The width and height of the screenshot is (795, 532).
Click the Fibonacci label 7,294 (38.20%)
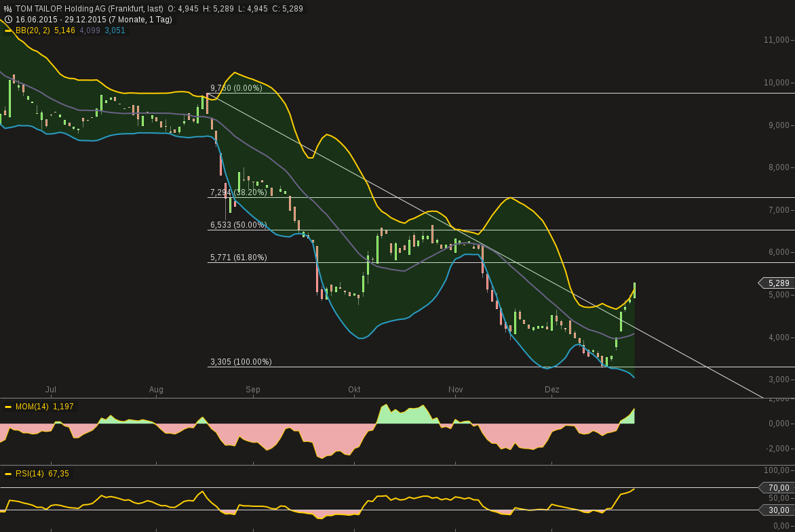point(238,192)
